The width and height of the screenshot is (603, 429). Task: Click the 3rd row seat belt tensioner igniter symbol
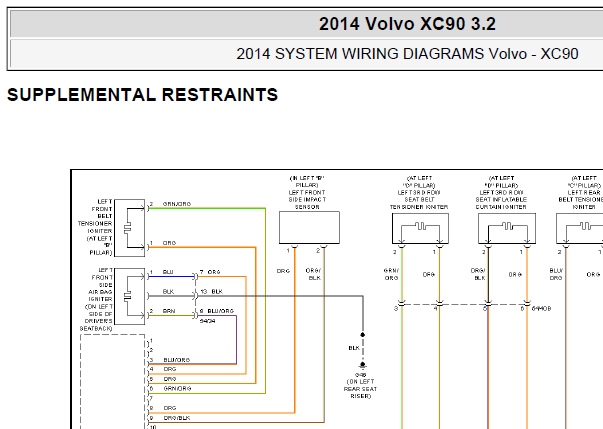coord(420,228)
